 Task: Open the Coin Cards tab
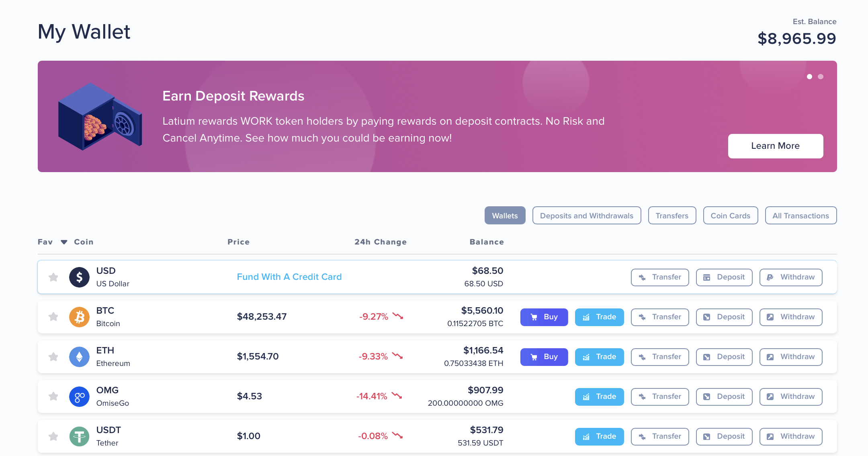[x=730, y=216]
